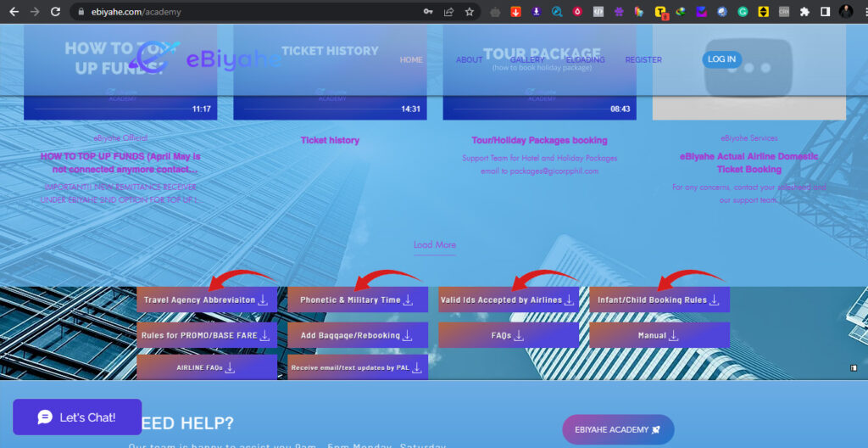The image size is (868, 448).
Task: Play the Tour Package video thumbnail
Action: point(539,72)
